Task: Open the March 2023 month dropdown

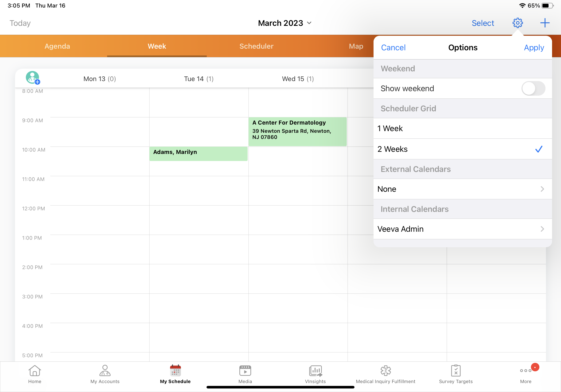Action: 285,23
